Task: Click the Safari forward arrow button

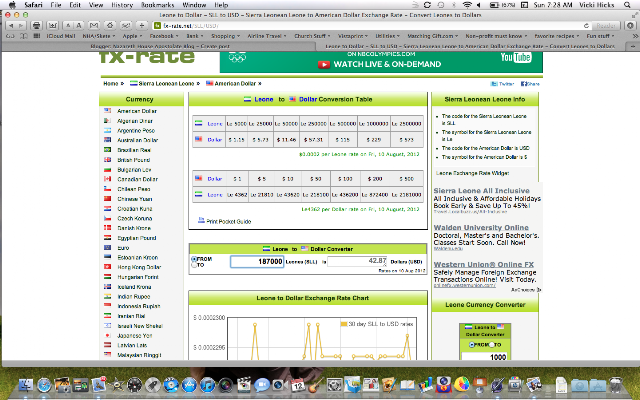Action: click(21, 25)
